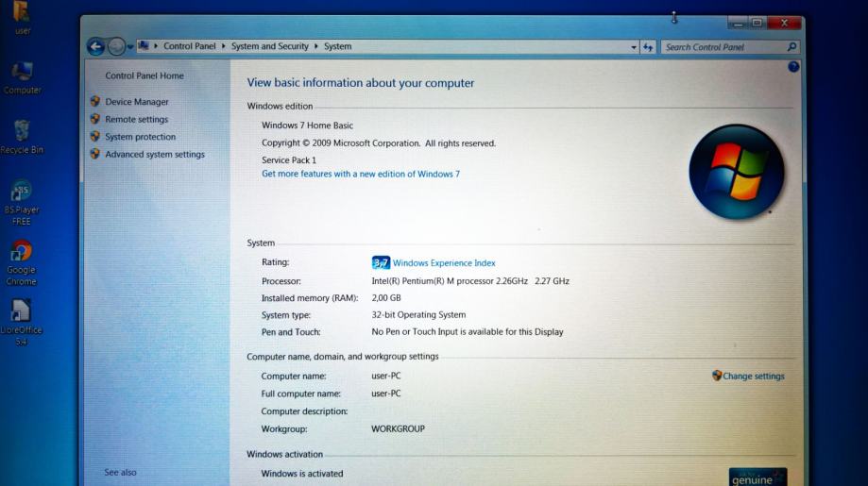Select the Recycle Bin desktop icon

point(22,137)
